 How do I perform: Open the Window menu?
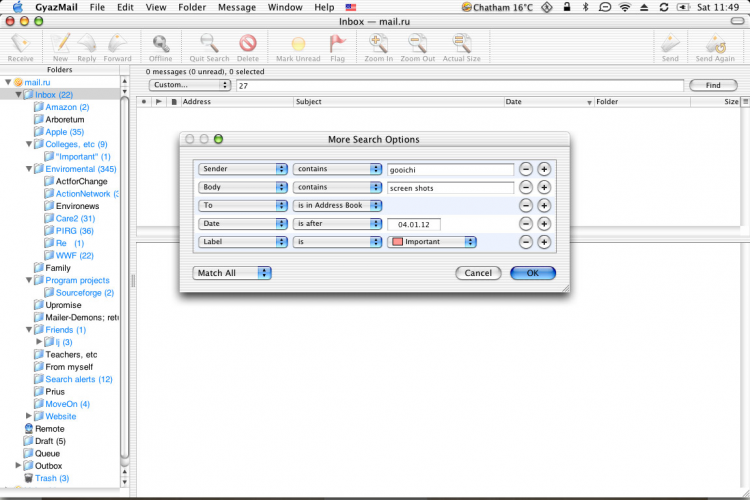click(285, 7)
